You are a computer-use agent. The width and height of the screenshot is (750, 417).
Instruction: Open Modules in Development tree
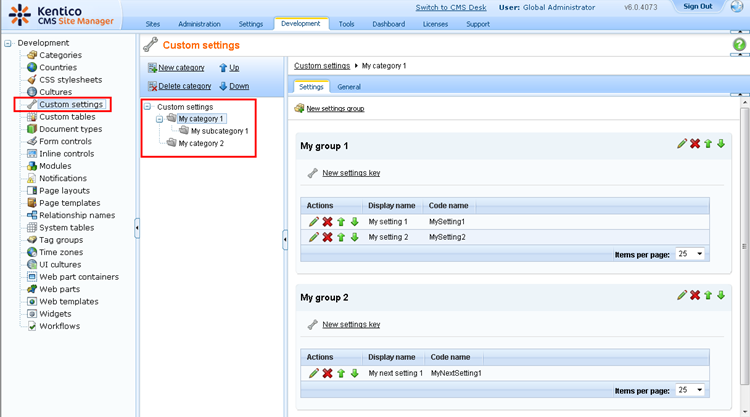tap(55, 166)
